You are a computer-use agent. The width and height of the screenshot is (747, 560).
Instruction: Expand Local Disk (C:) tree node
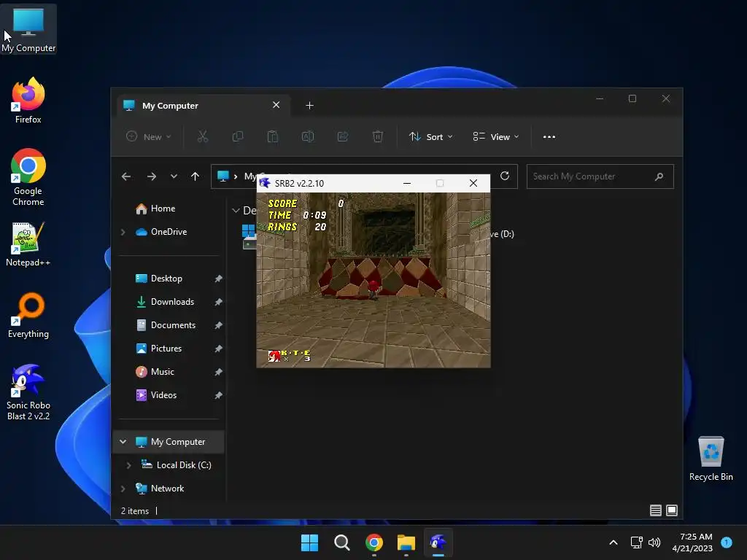coord(128,465)
